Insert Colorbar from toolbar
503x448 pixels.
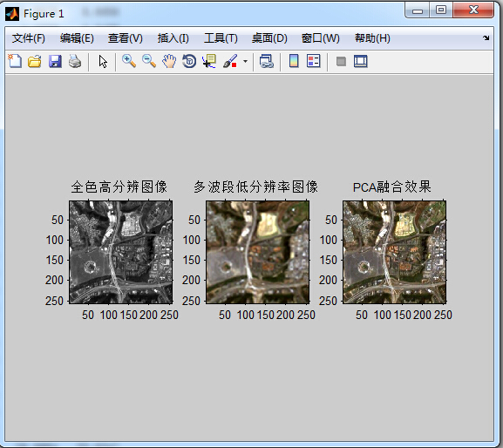pyautogui.click(x=294, y=61)
